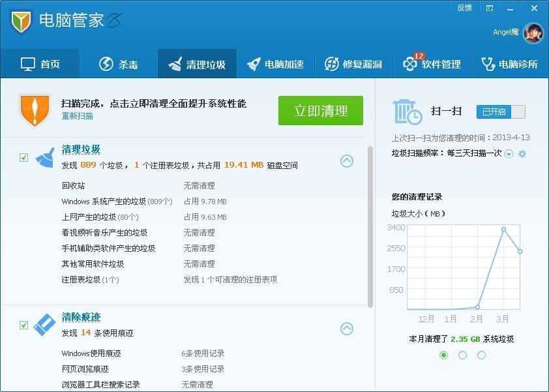
Task: Select the second page dot below chart
Action: pyautogui.click(x=462, y=355)
